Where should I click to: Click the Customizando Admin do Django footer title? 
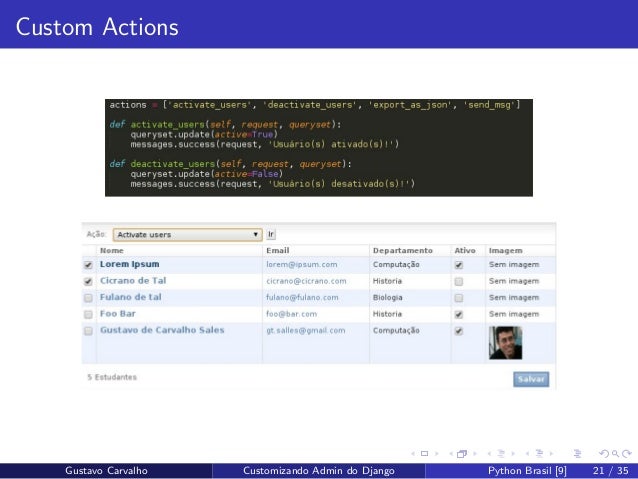pyautogui.click(x=319, y=471)
